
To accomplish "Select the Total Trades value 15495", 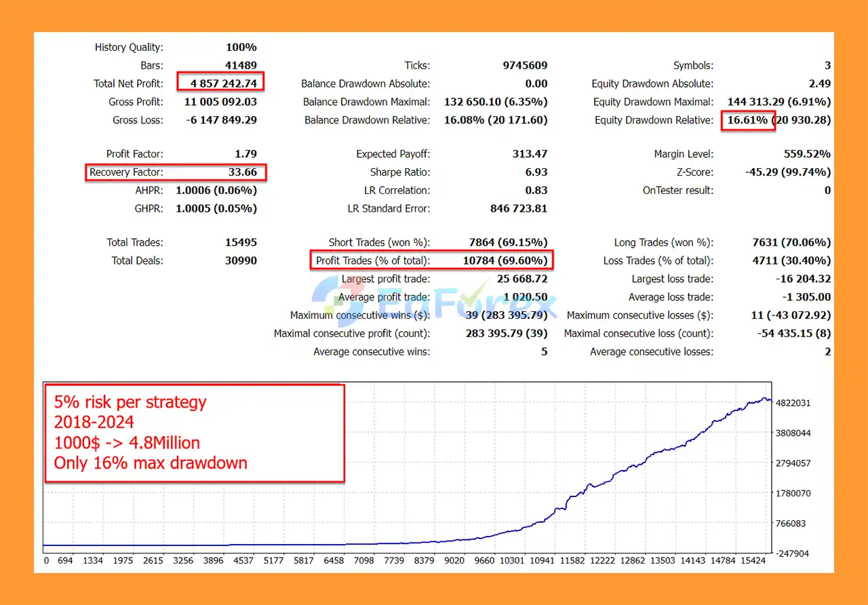I will [241, 243].
